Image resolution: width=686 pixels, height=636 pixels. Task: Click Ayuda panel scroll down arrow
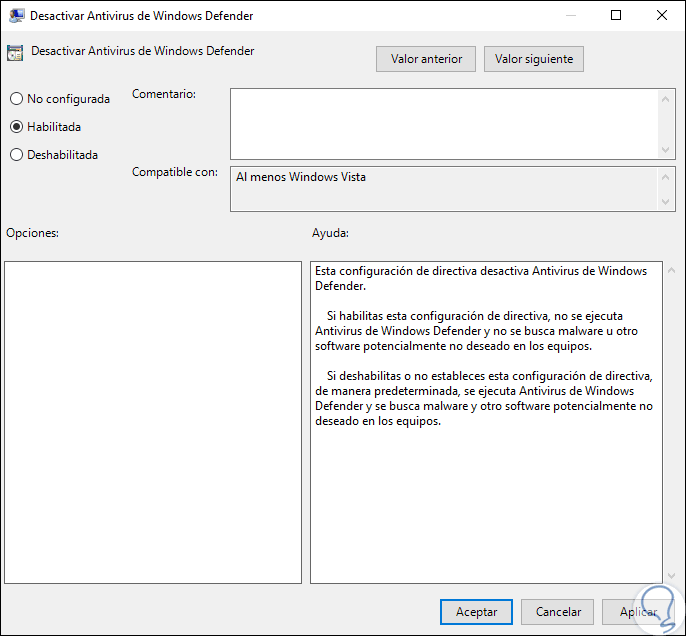tap(672, 576)
